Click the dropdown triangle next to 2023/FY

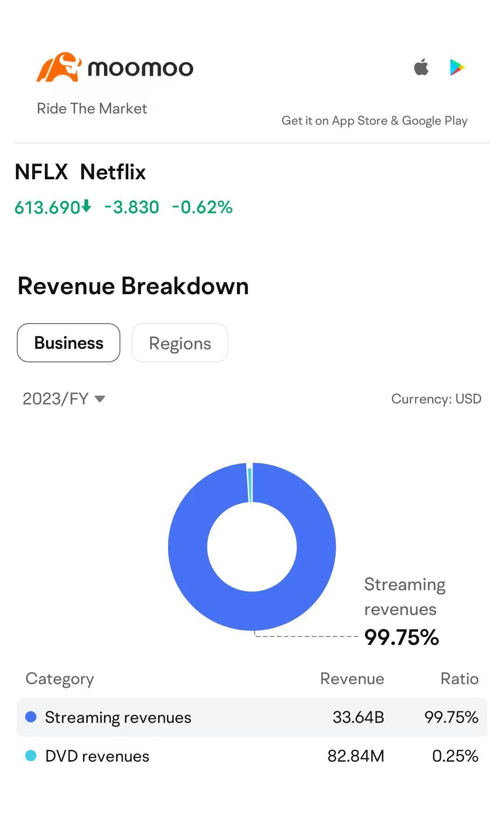(100, 399)
